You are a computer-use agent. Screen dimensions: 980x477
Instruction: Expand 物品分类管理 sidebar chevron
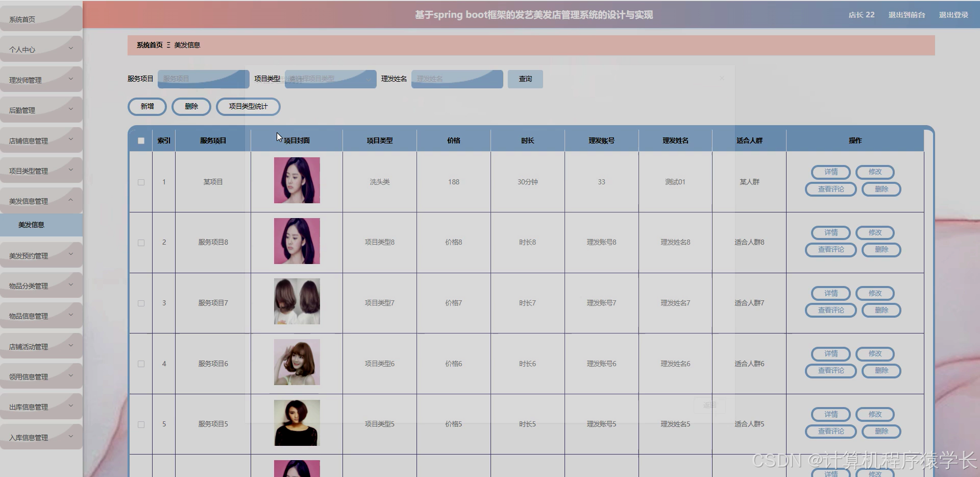[71, 284]
